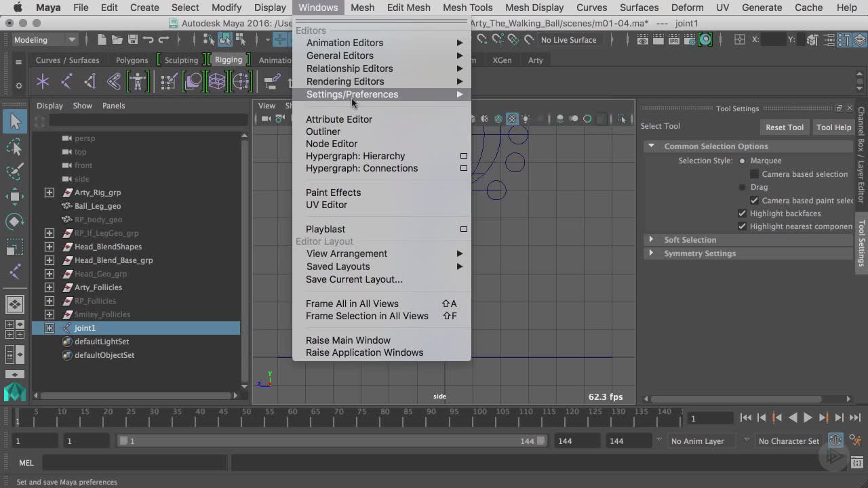Click the Redo arrow icon

[164, 39]
